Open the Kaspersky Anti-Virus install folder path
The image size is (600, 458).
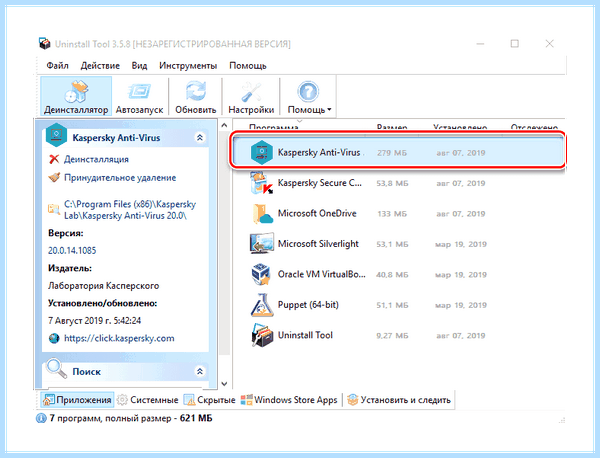tap(130, 210)
